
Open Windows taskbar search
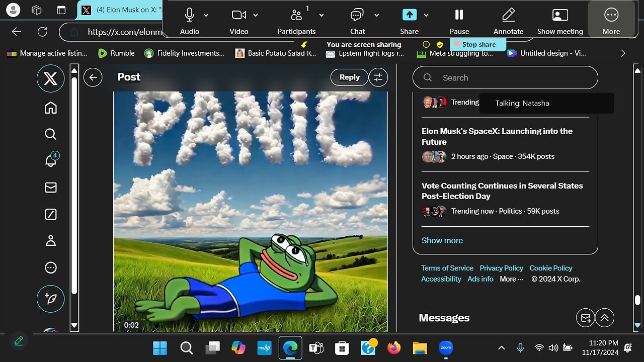pos(186,347)
